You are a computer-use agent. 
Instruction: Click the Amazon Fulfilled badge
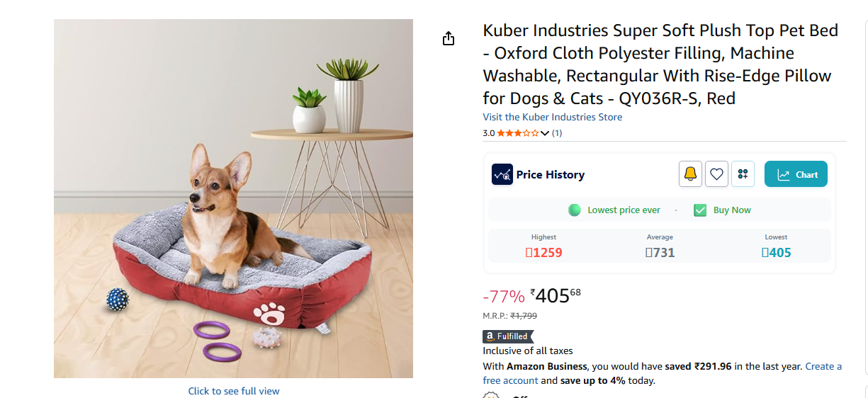pyautogui.click(x=507, y=336)
